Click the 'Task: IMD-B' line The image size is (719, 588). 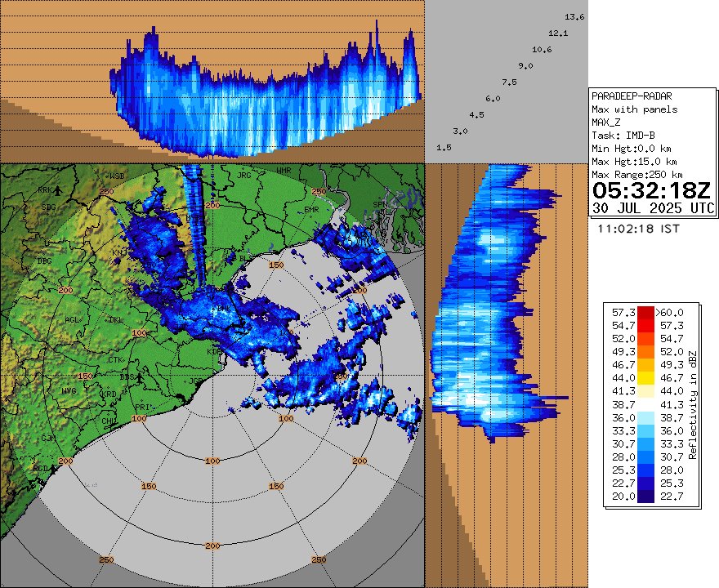[623, 136]
